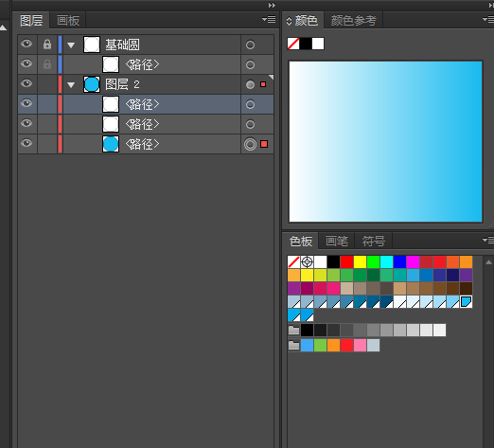
Task: Click the Registration crosshair swatch
Action: (307, 262)
